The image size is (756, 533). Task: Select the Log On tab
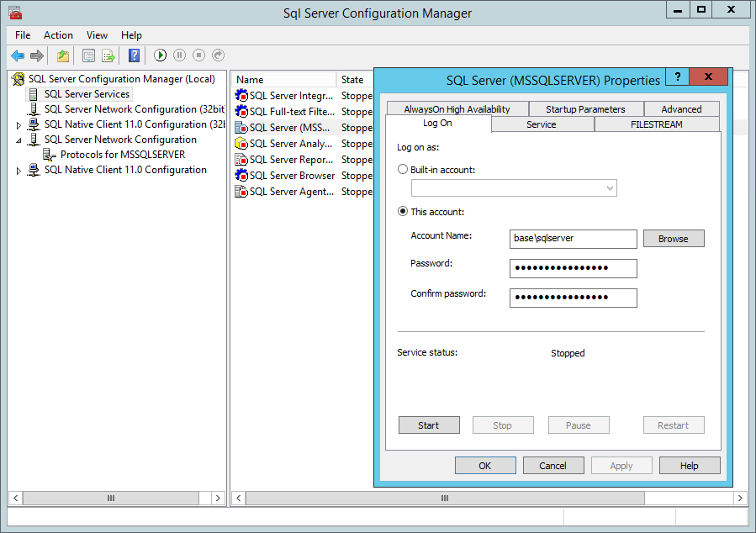pos(438,124)
